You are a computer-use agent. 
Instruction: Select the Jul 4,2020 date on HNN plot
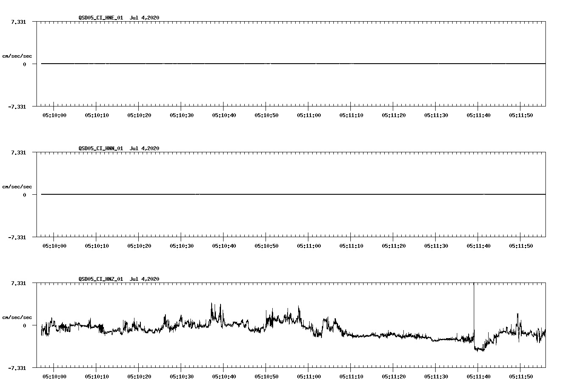(x=145, y=148)
